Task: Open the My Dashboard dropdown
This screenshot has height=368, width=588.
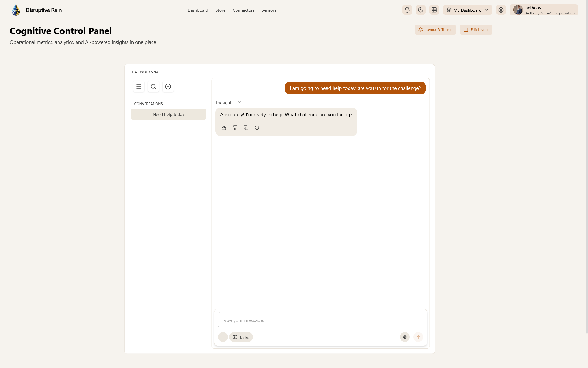Action: point(467,10)
